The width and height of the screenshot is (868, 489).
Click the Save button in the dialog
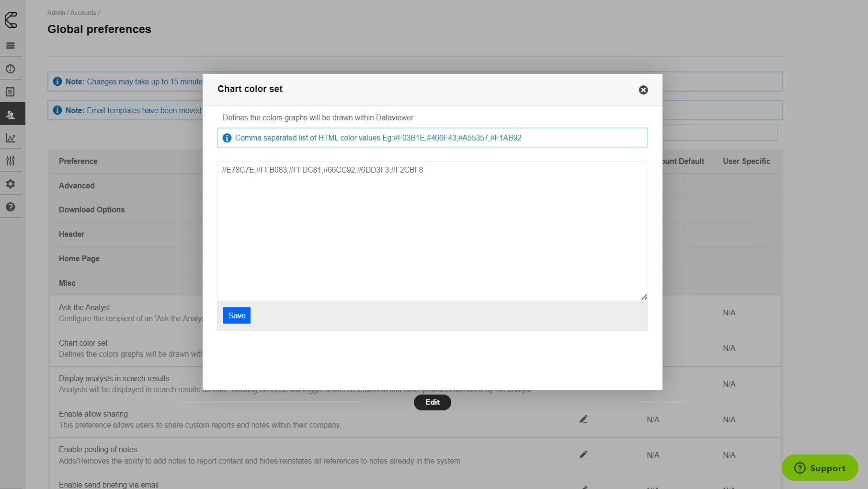click(237, 315)
